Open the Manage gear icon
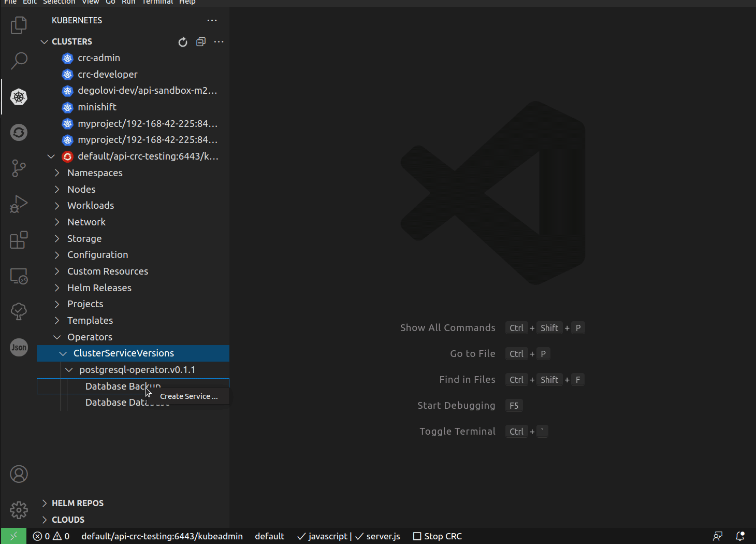This screenshot has width=756, height=544. 19,510
